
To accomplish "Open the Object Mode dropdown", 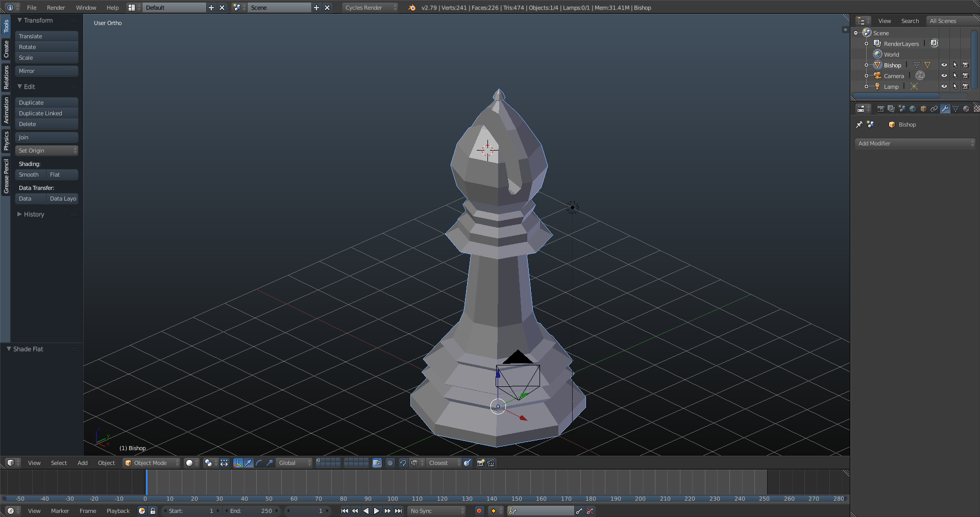I will [152, 463].
